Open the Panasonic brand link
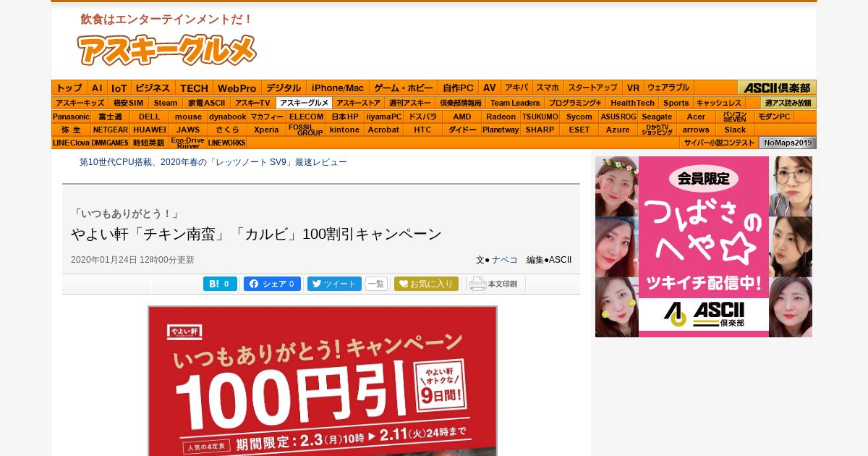 [71, 117]
